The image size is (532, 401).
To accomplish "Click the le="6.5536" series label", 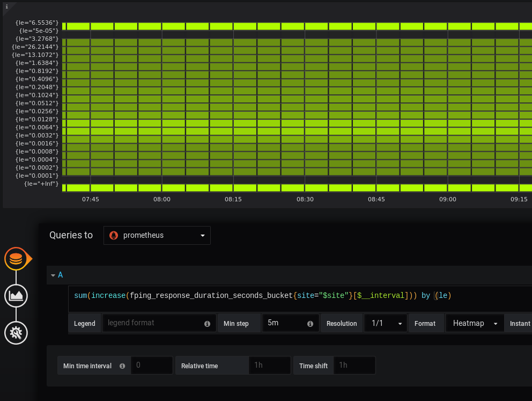I will click(x=37, y=23).
